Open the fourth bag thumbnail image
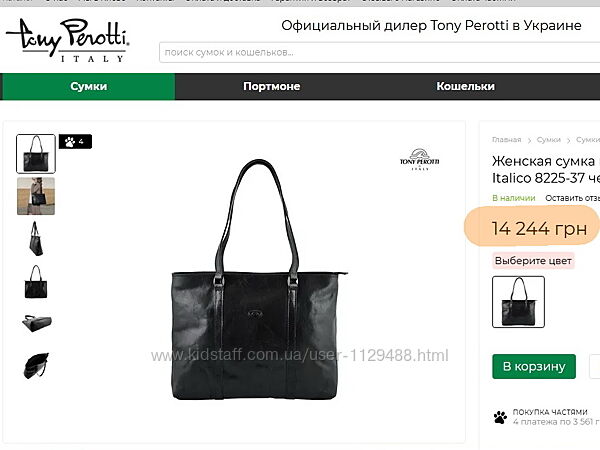600x450 pixels. coord(36,282)
